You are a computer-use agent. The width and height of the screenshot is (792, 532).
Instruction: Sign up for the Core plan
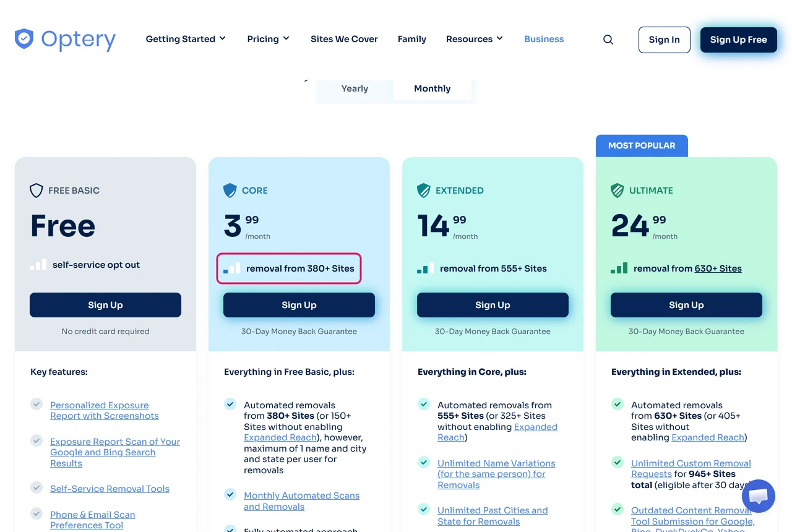pyautogui.click(x=299, y=305)
